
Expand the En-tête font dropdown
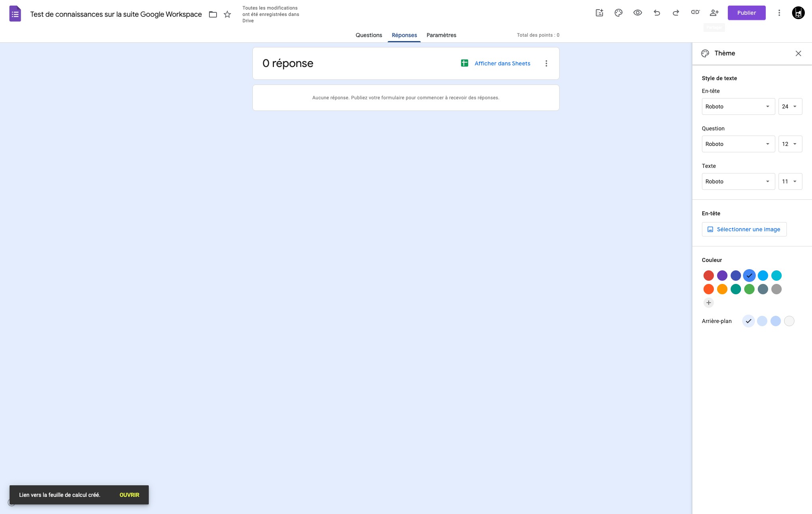click(x=738, y=106)
